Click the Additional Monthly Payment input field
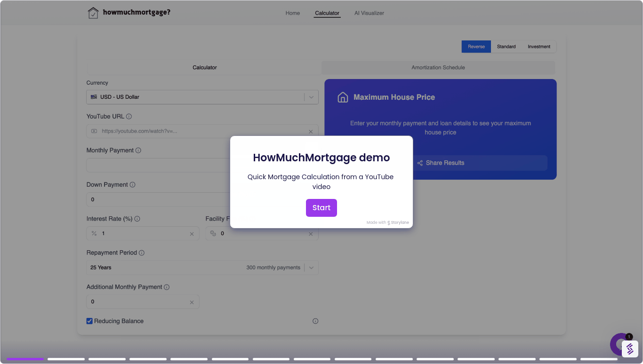 (143, 301)
